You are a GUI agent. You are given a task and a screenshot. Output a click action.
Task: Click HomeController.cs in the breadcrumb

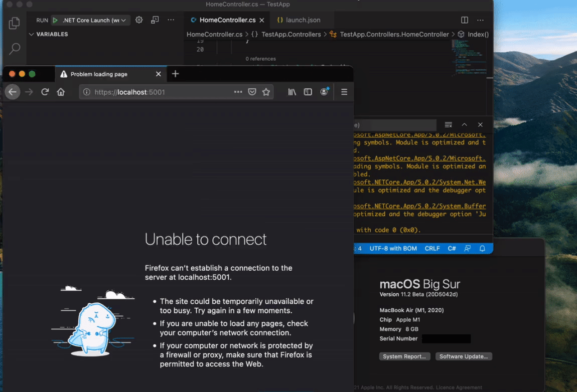coord(215,34)
